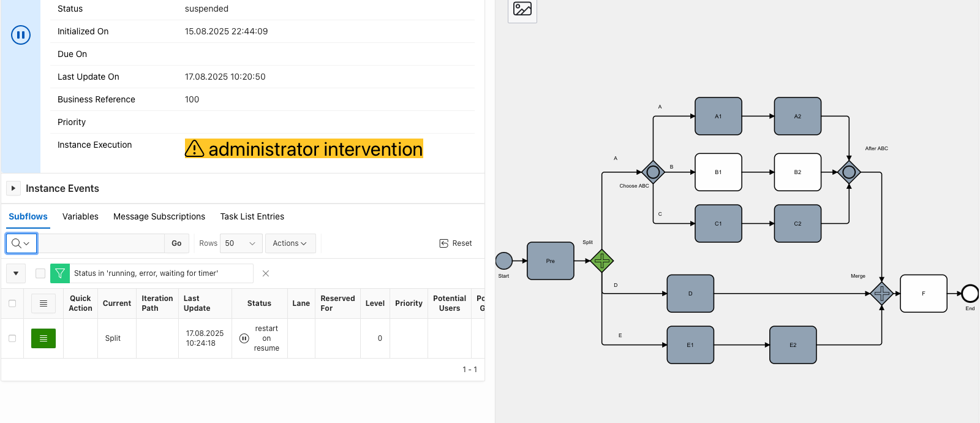Click the green Split parallel gateway

tap(602, 261)
